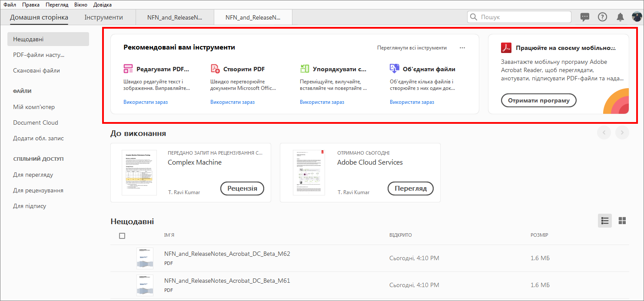Open the Інструменти tab
This screenshot has width=644, height=301.
[103, 17]
